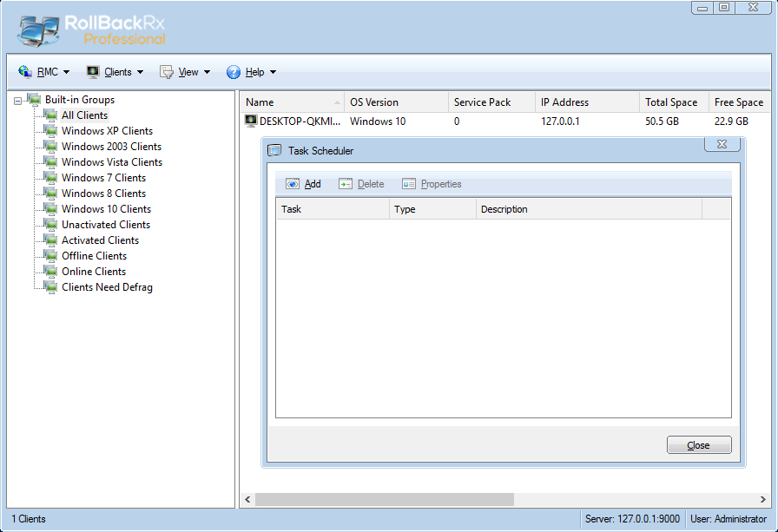Select Online Clients in the tree
Screen dimensions: 778x532
(x=94, y=272)
